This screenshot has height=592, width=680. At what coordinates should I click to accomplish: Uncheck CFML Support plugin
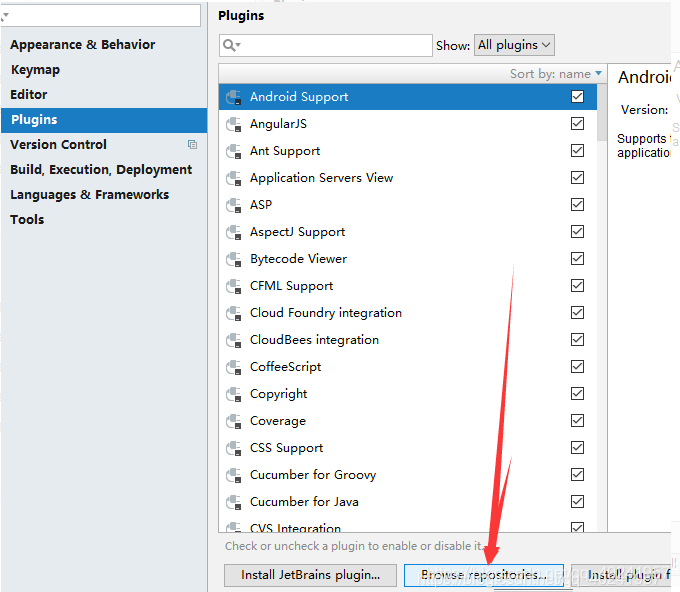pos(577,285)
